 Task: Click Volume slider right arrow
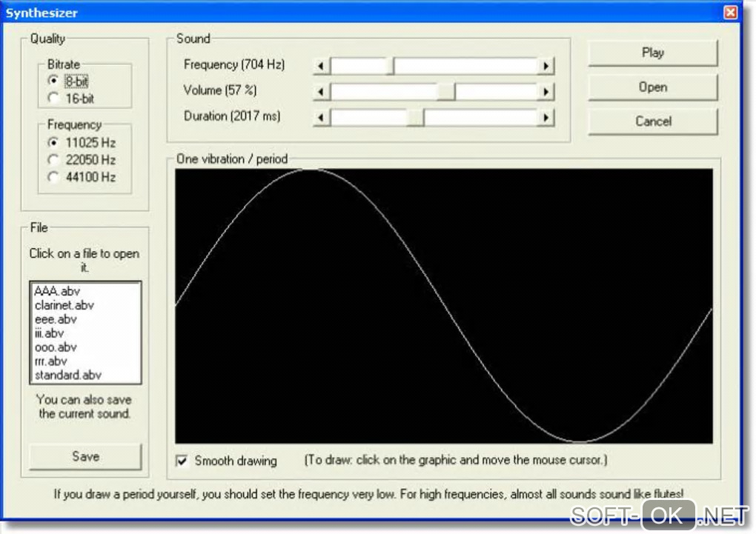[x=546, y=91]
